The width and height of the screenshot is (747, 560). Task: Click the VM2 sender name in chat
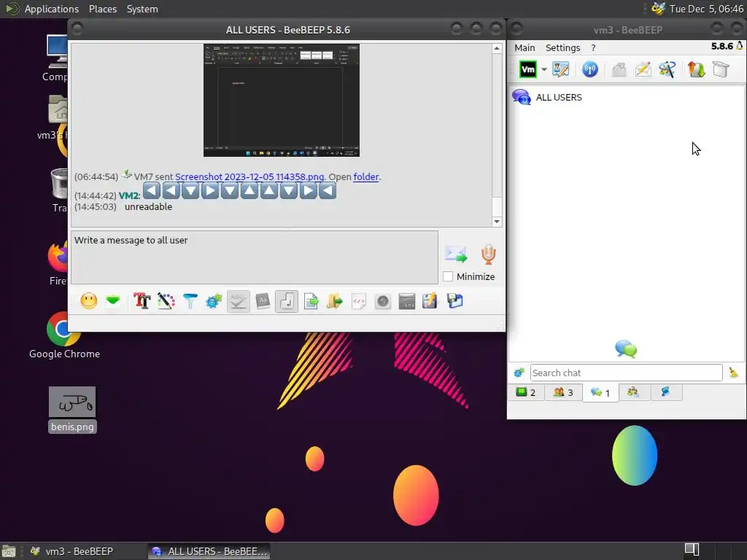129,195
